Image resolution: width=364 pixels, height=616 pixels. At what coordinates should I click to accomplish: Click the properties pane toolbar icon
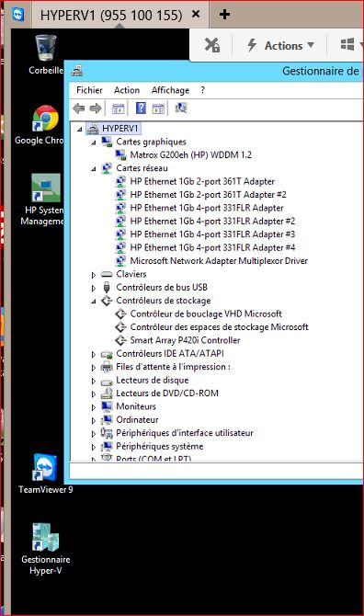click(158, 108)
